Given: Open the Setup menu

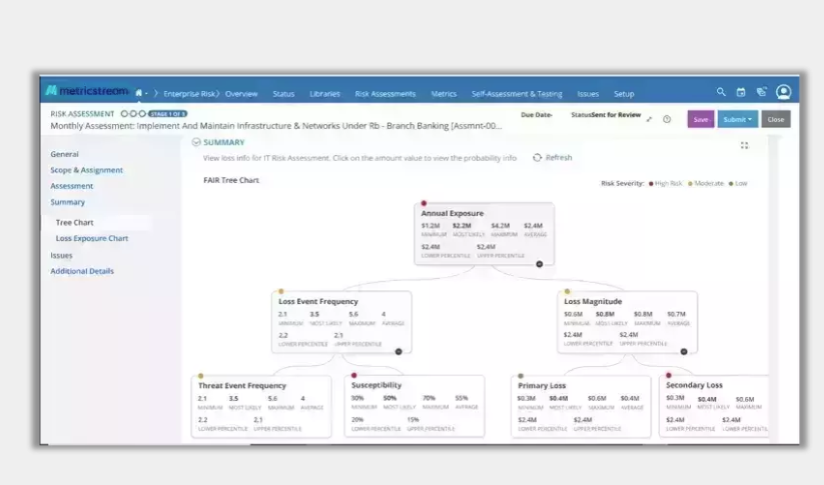Looking at the screenshot, I should [624, 94].
